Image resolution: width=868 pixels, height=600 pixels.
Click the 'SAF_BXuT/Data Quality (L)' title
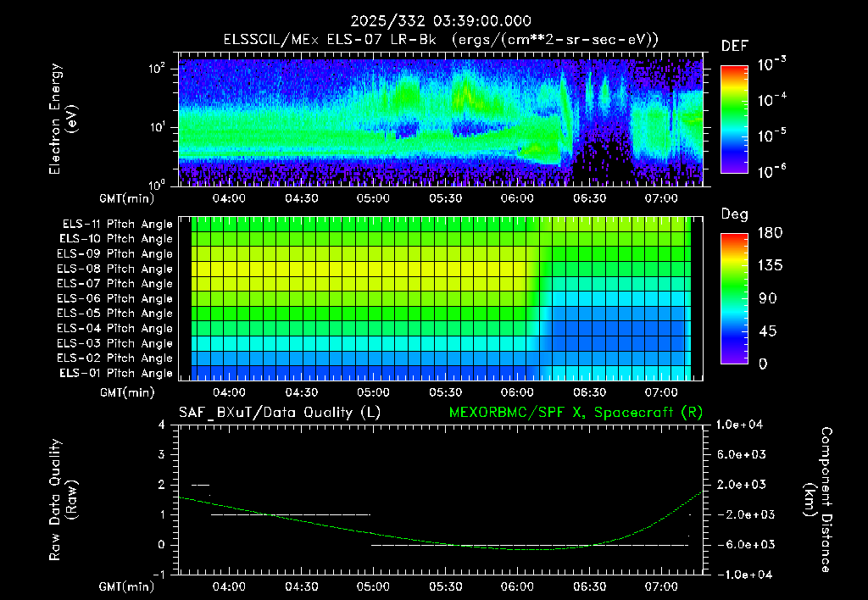point(280,413)
